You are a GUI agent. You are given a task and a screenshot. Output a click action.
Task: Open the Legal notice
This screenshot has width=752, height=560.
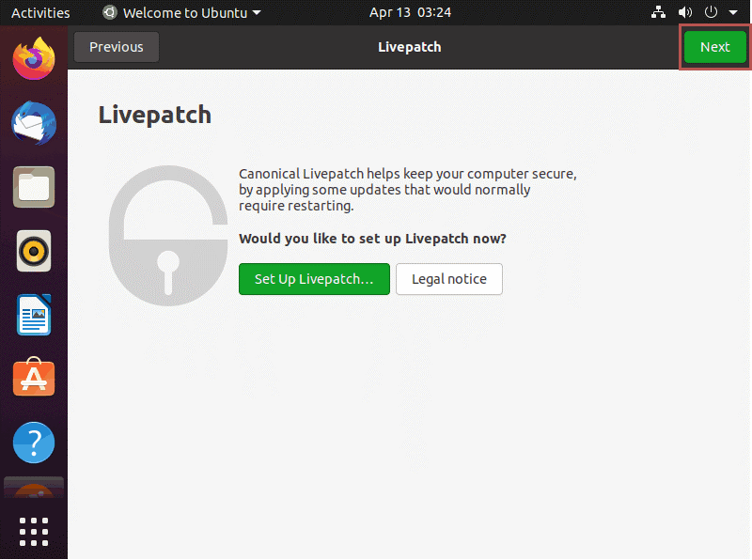(449, 279)
